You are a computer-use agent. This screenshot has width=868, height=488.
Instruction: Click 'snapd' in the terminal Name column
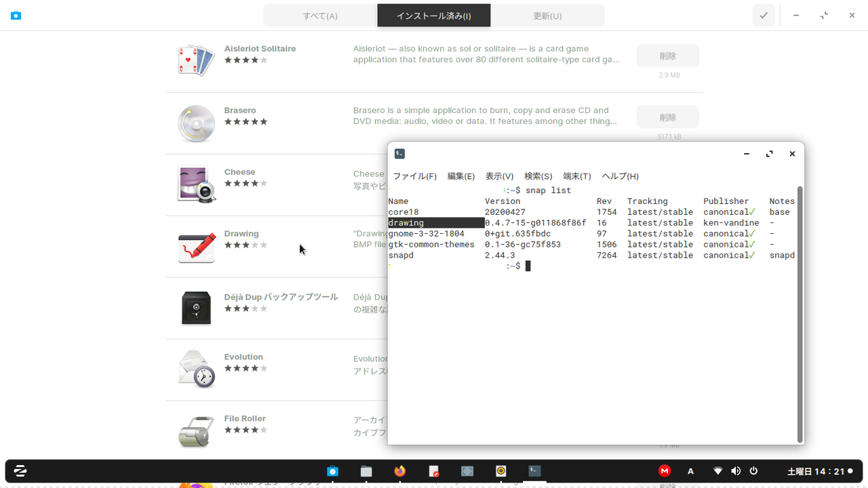tap(401, 256)
